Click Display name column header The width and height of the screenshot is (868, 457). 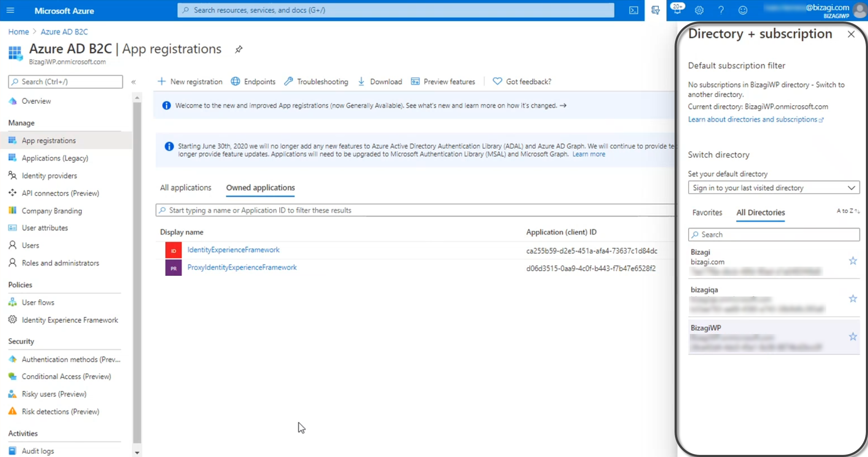click(x=182, y=233)
